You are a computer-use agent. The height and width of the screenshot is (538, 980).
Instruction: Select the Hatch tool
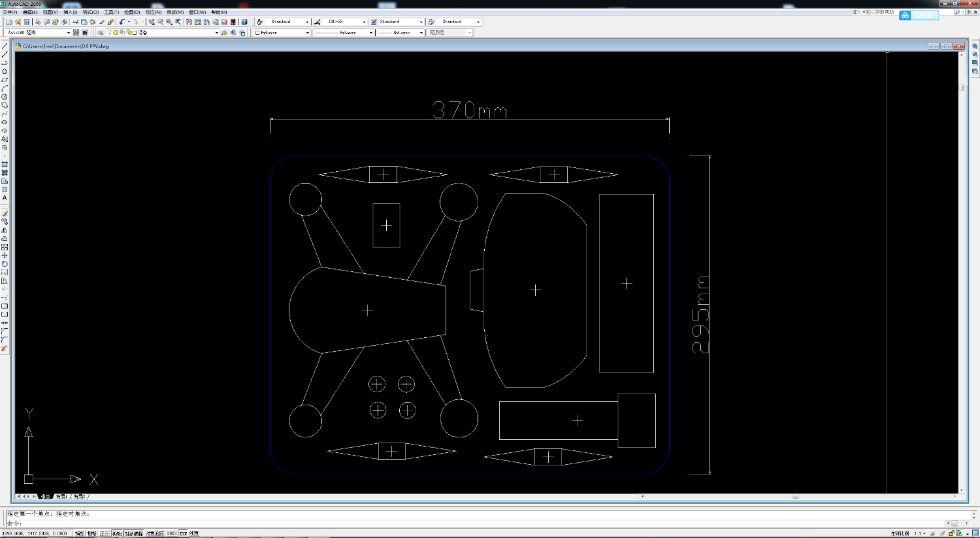click(x=5, y=164)
